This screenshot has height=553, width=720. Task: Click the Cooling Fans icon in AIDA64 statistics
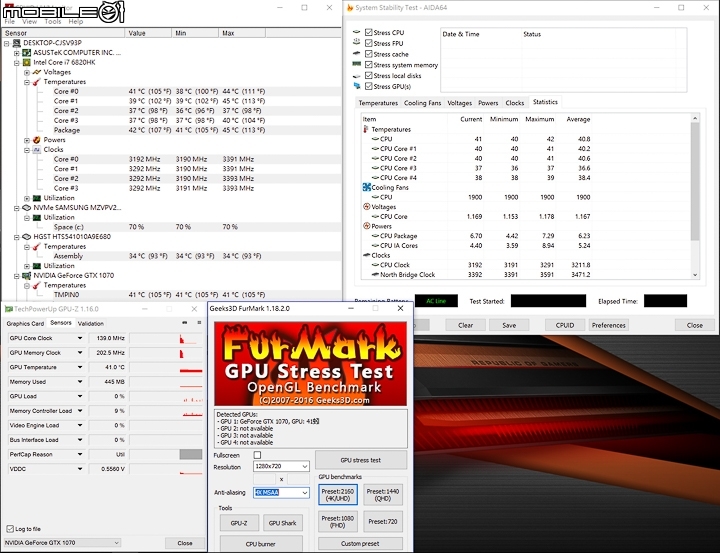pos(366,187)
